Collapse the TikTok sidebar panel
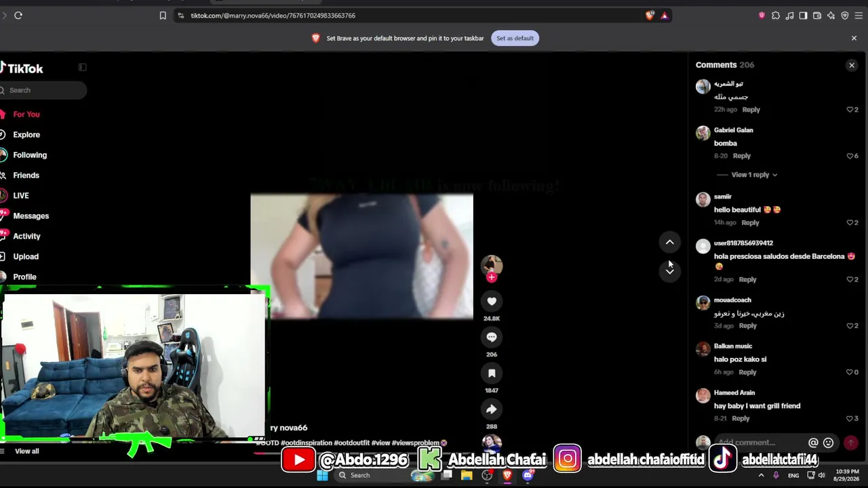This screenshot has width=868, height=488. 83,67
